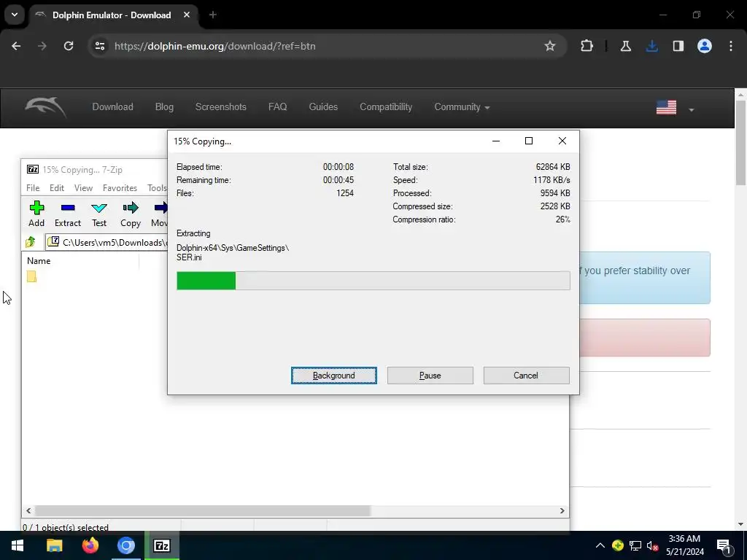
Task: Cancel the copying operation
Action: [526, 376]
